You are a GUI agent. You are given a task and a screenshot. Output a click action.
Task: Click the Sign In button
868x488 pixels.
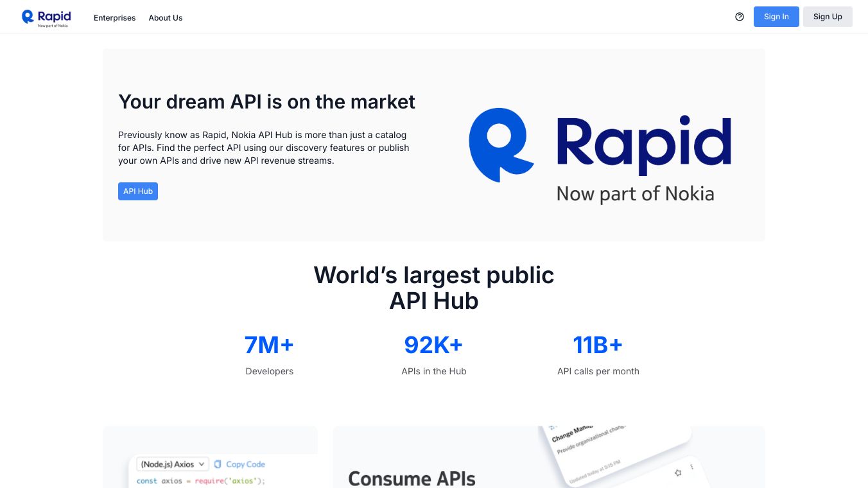click(776, 17)
